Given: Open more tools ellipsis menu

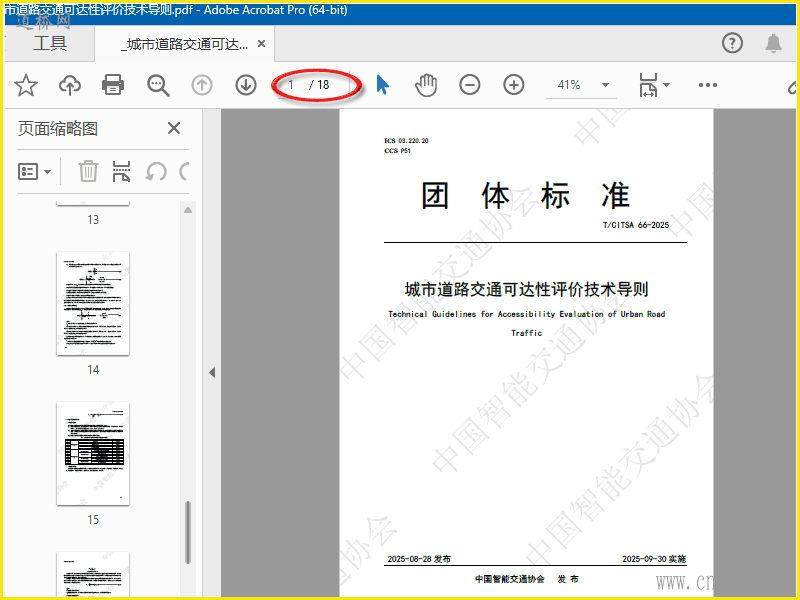Looking at the screenshot, I should (x=708, y=85).
